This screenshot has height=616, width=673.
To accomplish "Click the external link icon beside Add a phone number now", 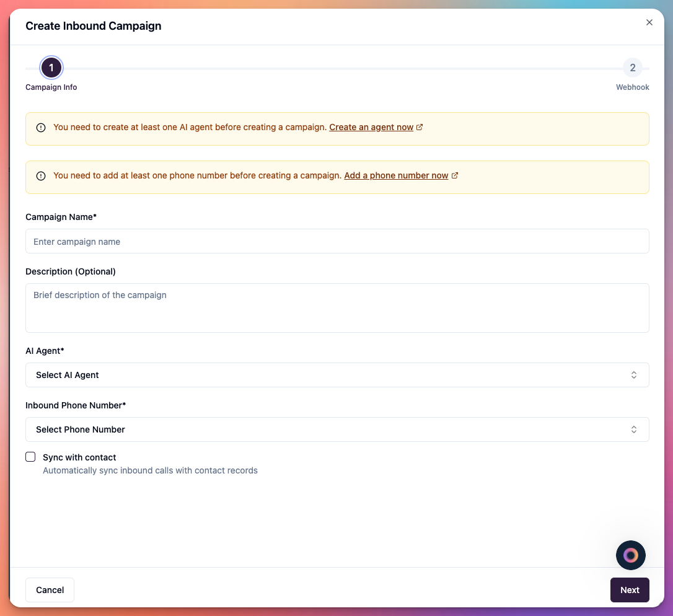I will point(455,175).
